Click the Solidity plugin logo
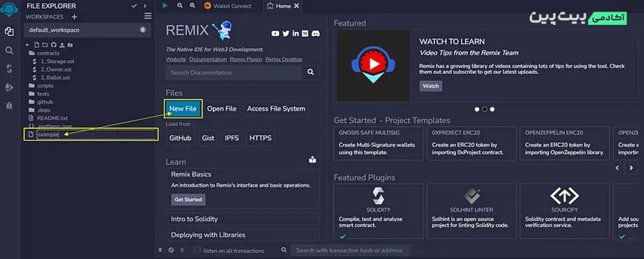This screenshot has width=644, height=259. [378, 196]
